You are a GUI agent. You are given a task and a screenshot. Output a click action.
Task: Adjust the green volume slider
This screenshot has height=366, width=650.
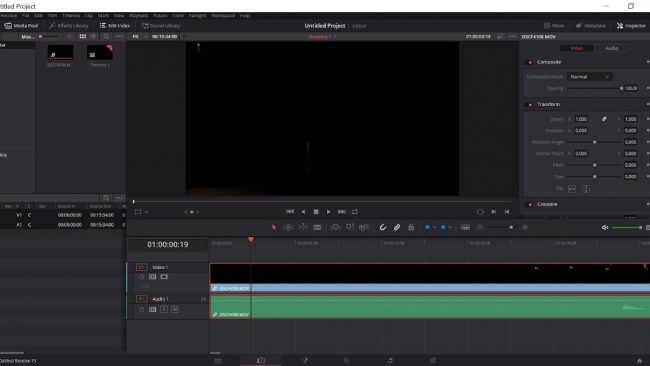tap(627, 228)
